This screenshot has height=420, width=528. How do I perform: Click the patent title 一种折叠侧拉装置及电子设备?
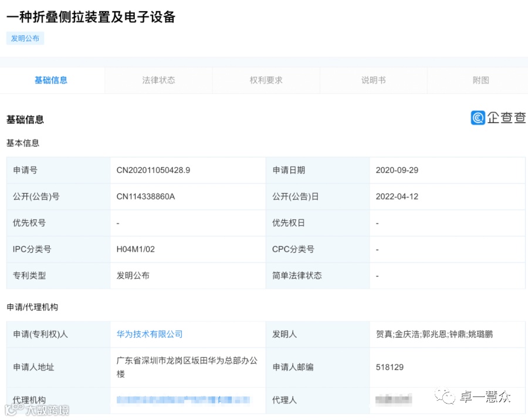pos(91,17)
